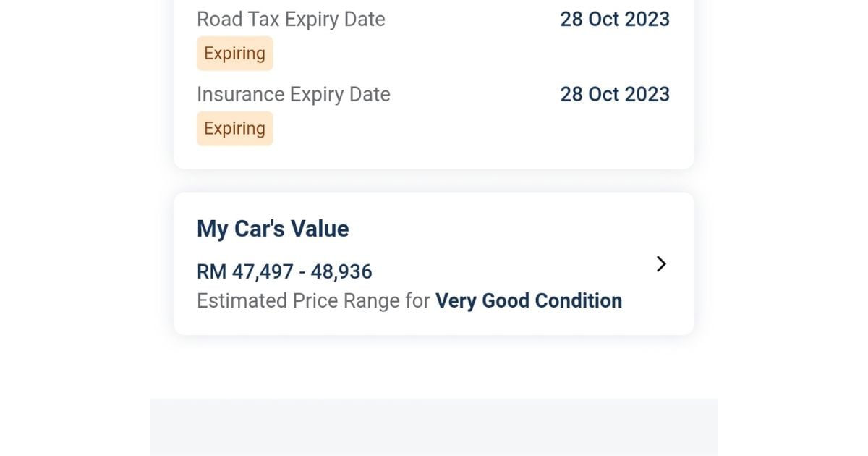Click the Estimated Price Range for text
Viewport: 868px width, 456px height.
[313, 301]
